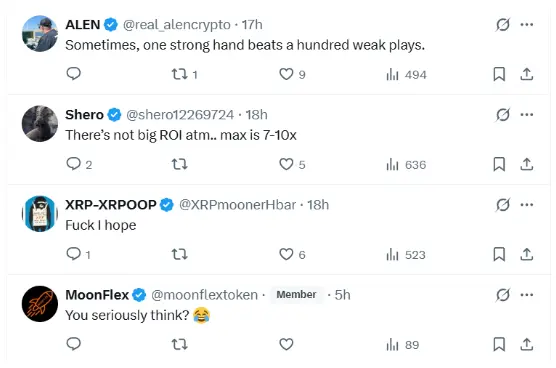View analytics showing 636 views

point(406,165)
